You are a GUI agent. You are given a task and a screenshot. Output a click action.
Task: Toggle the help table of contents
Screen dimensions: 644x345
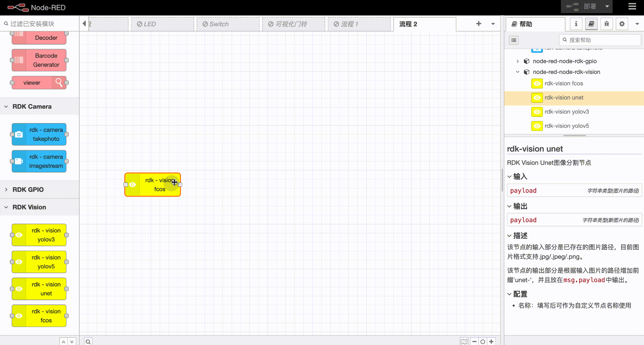[x=514, y=40]
